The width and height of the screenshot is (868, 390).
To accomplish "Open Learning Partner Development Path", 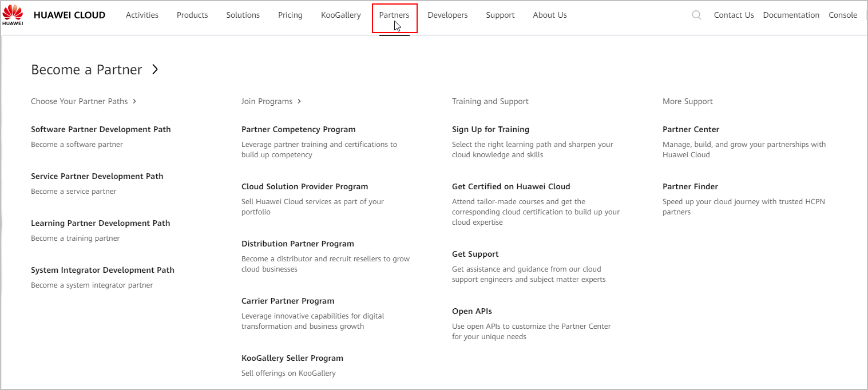I will (101, 223).
